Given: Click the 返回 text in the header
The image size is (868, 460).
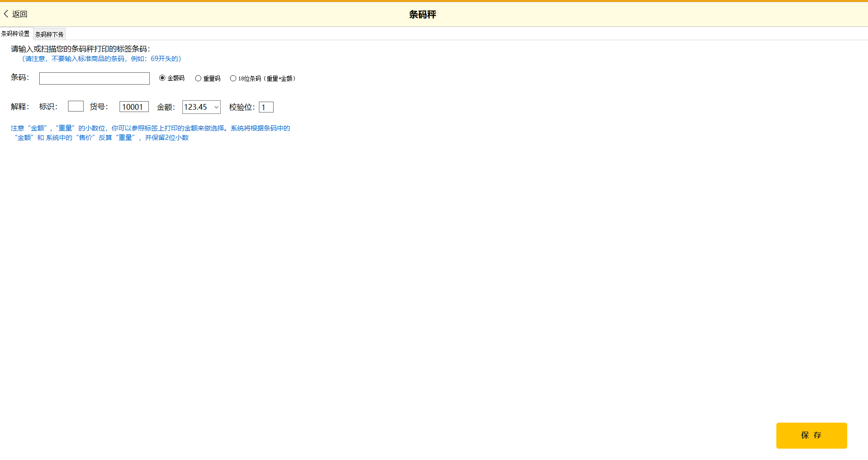Looking at the screenshot, I should 20,14.
